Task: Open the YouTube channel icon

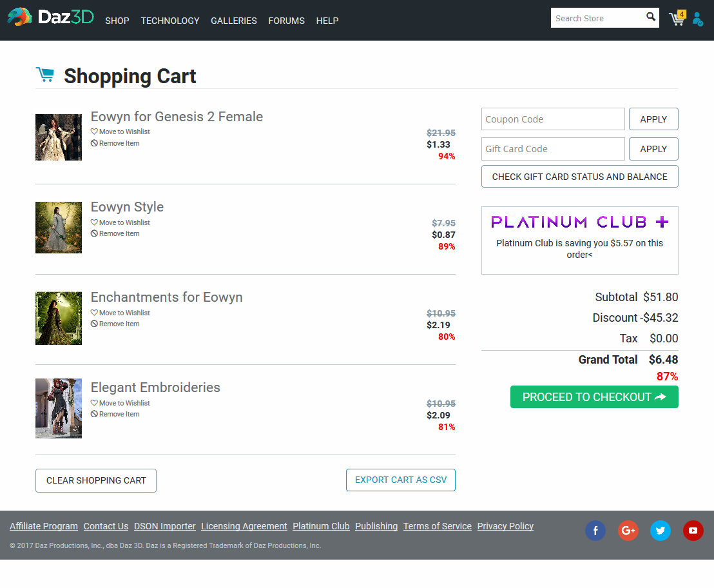Action: click(693, 531)
